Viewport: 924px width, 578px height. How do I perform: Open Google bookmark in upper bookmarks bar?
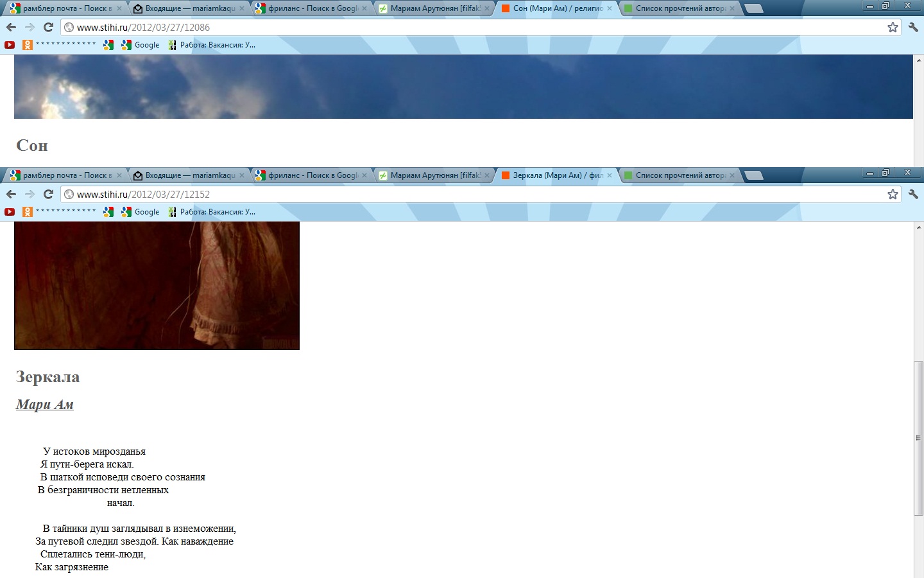pos(141,45)
